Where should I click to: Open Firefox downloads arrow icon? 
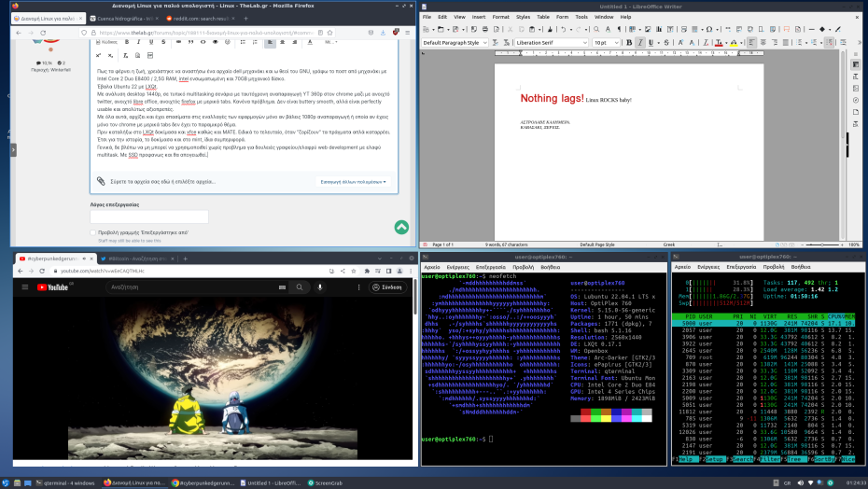tap(383, 33)
